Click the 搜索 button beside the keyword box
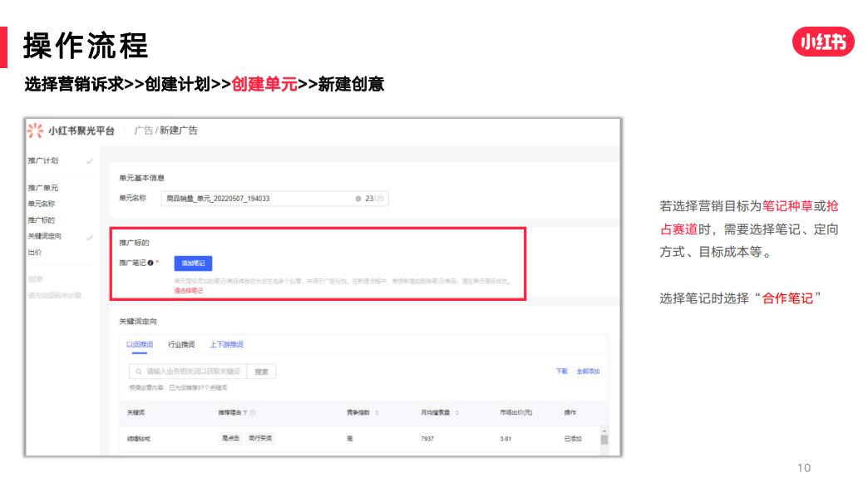868x483 pixels. click(261, 372)
